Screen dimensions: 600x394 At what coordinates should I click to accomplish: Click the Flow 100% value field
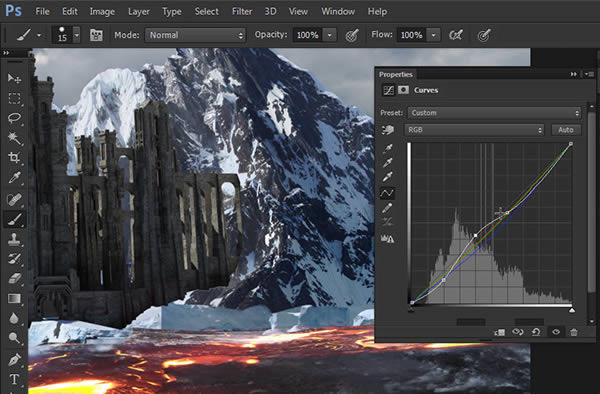tap(412, 35)
